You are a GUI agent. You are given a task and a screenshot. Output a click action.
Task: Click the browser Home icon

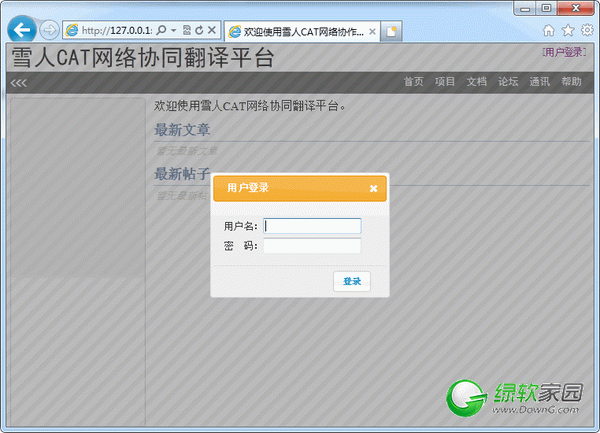549,30
